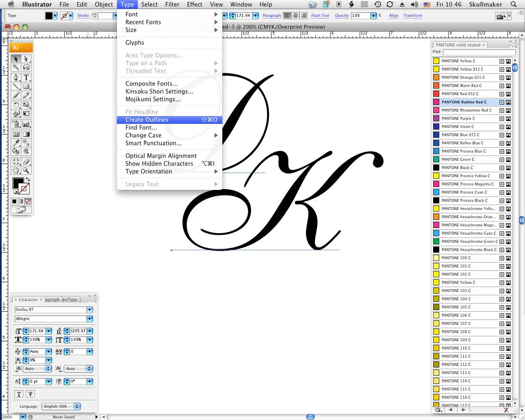Select the Pen tool
This screenshot has width=525, height=420.
pyautogui.click(x=16, y=78)
